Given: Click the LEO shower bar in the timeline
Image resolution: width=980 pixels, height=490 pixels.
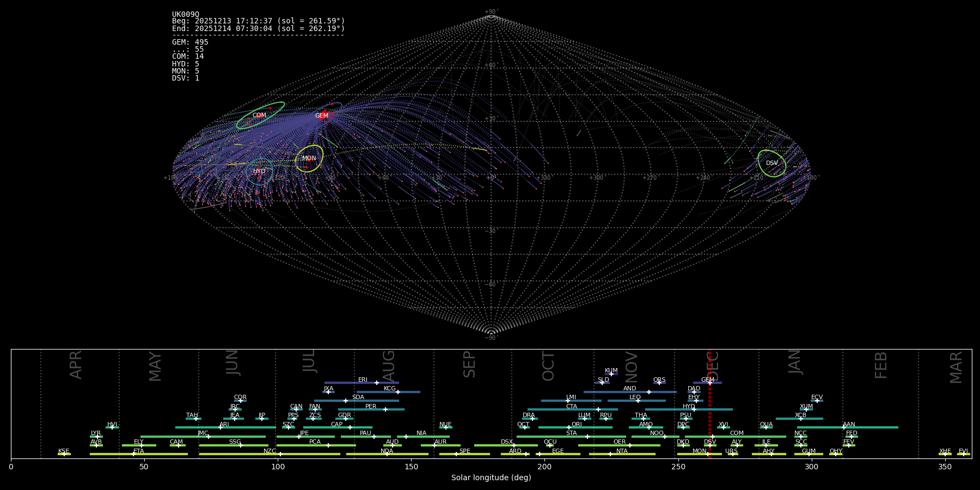Looking at the screenshot, I should coord(636,401).
